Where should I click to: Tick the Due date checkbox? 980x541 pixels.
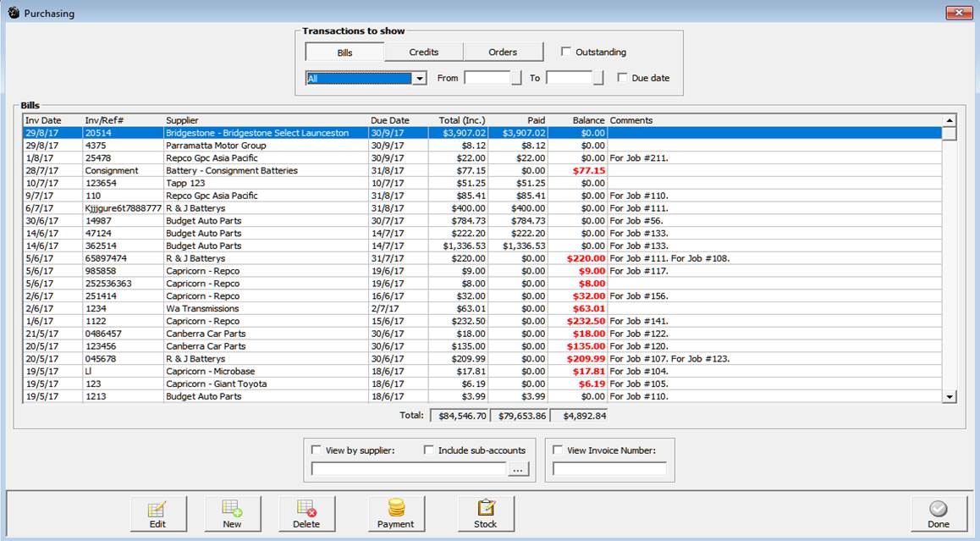coord(622,78)
